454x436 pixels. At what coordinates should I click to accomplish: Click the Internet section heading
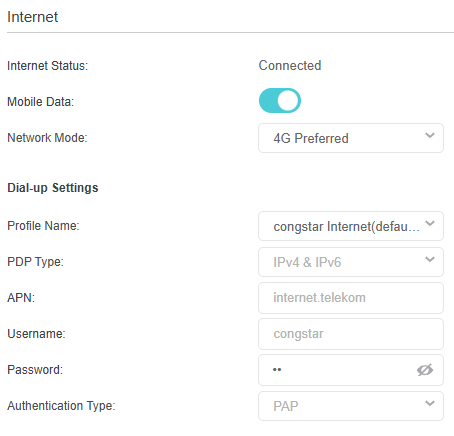(32, 17)
